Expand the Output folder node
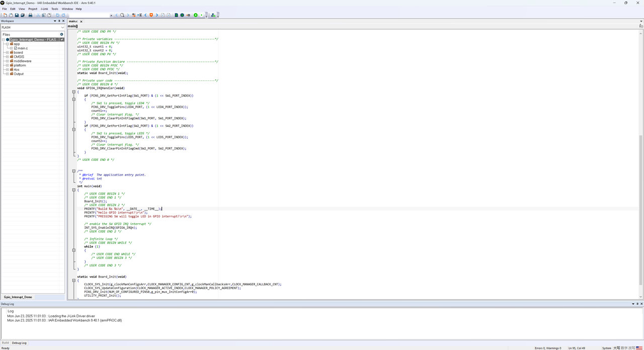The height and width of the screenshot is (350, 644). click(x=7, y=74)
